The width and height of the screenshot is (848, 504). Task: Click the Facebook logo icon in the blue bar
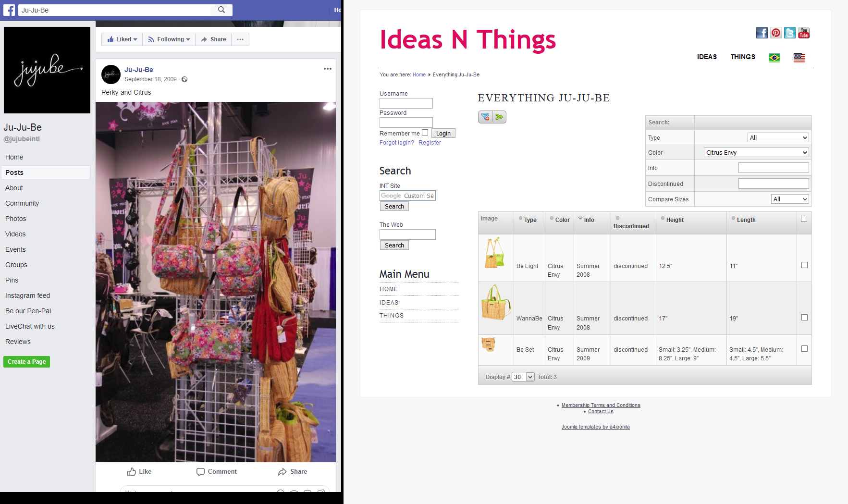(x=9, y=10)
